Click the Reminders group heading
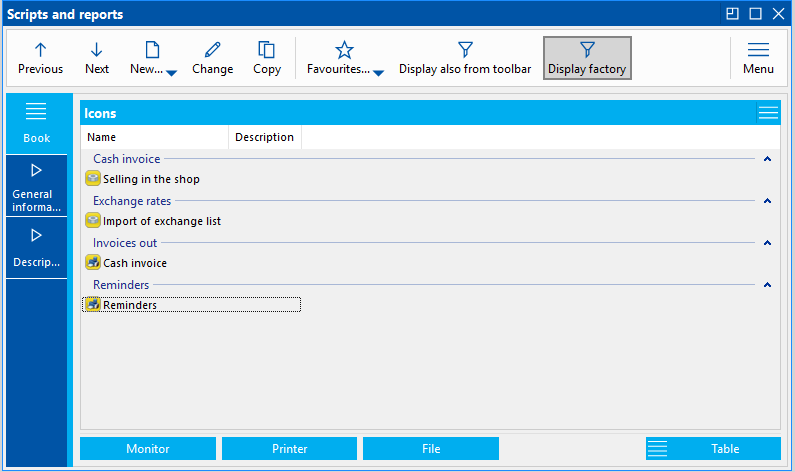This screenshot has width=795, height=472. [x=121, y=285]
